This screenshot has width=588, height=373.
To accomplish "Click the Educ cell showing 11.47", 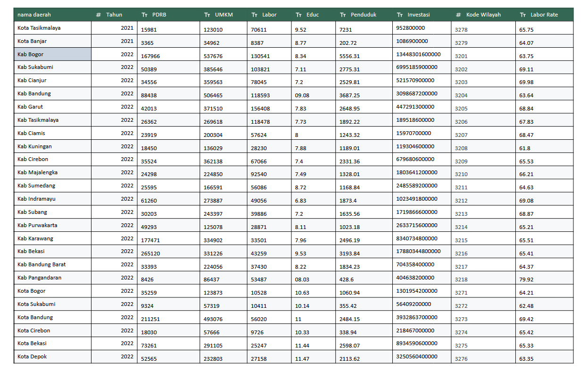I will [302, 359].
